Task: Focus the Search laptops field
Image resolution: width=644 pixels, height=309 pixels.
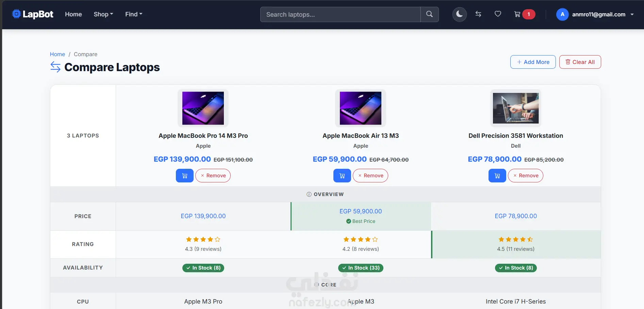Action: click(x=340, y=14)
